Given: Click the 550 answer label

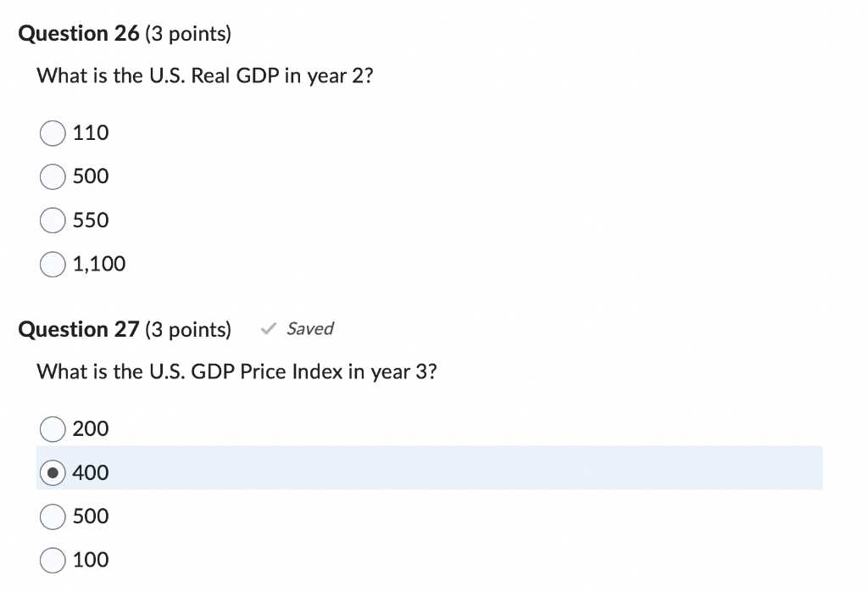Looking at the screenshot, I should pyautogui.click(x=90, y=221).
